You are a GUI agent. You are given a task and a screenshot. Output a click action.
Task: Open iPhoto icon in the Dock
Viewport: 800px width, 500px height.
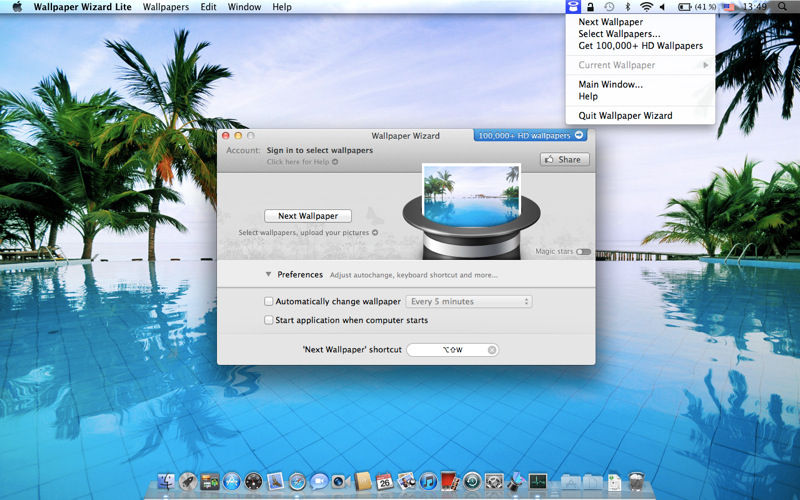pos(407,481)
